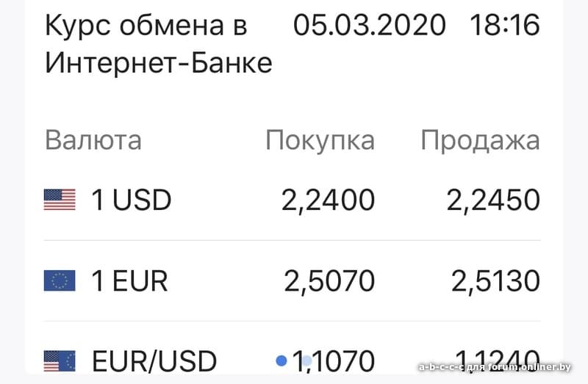Click the time 18:16
Screen dimensions: 588x384
[503, 26]
